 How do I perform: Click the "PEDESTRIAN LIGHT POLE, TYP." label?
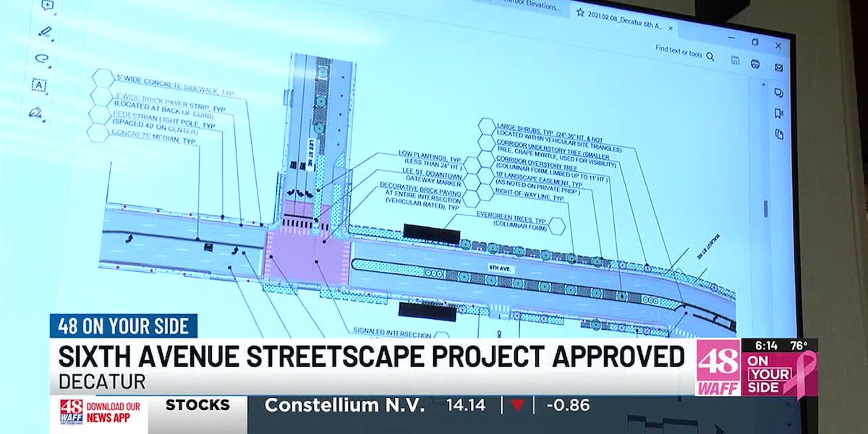pos(163,120)
